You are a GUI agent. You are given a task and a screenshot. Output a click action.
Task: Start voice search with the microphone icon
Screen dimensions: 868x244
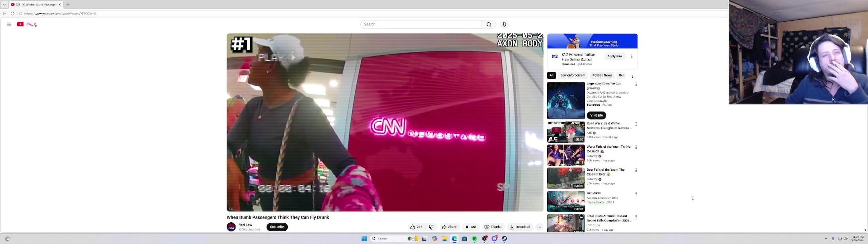504,24
